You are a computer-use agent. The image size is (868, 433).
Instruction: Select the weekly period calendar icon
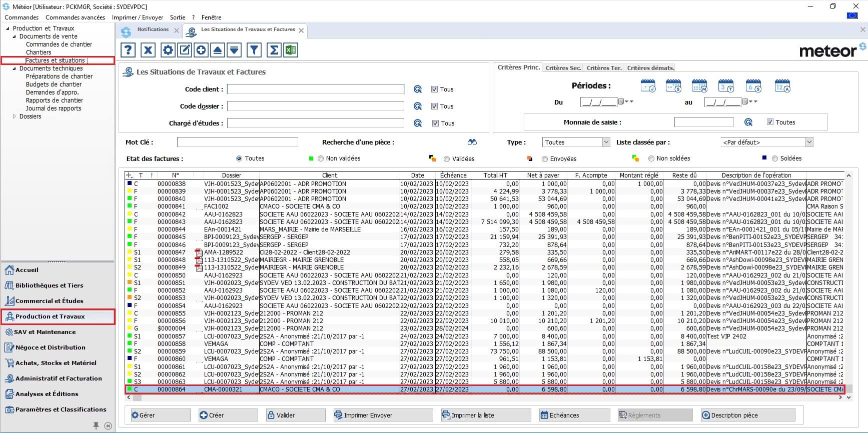(x=674, y=86)
